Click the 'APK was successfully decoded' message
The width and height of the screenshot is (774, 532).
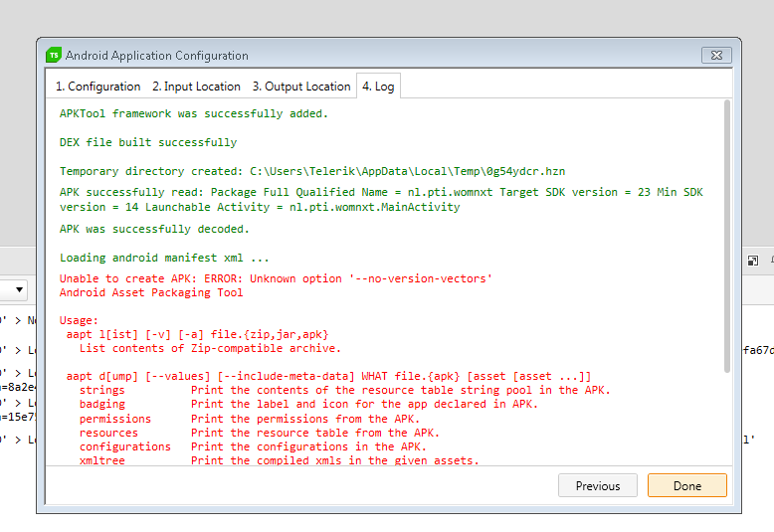coord(154,229)
